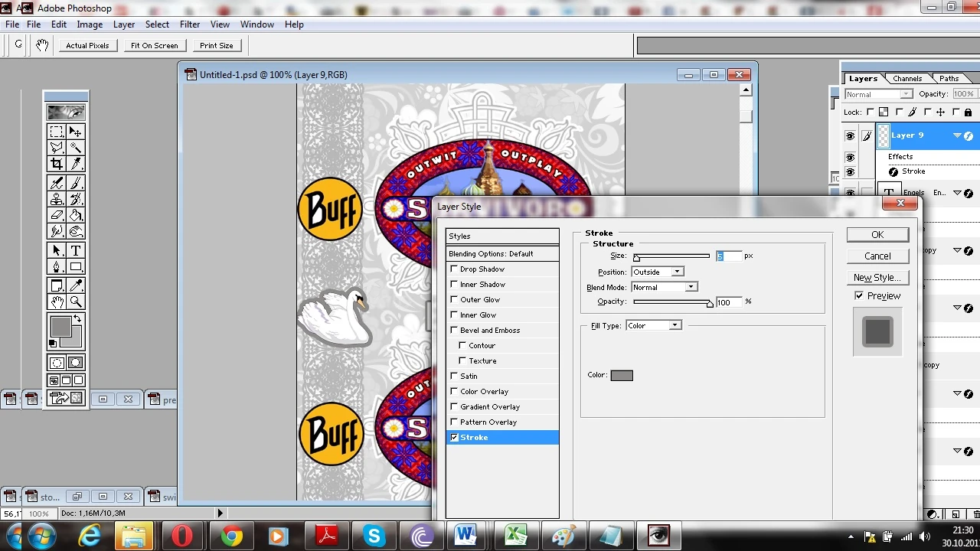Open the Image menu

coord(90,24)
